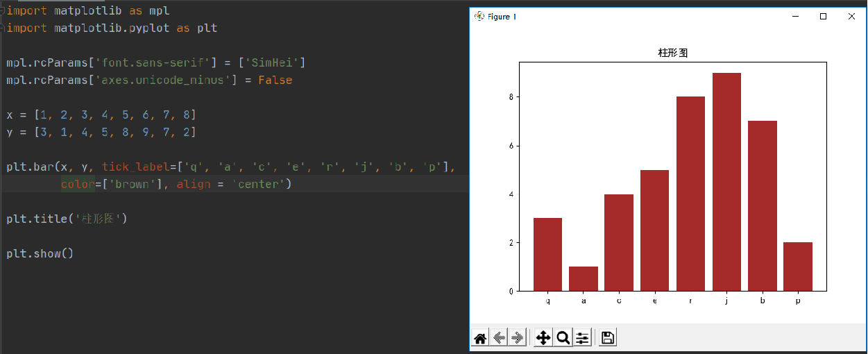Click y-axis tick label 8
Viewport: 868px width, 354px height.
click(511, 97)
